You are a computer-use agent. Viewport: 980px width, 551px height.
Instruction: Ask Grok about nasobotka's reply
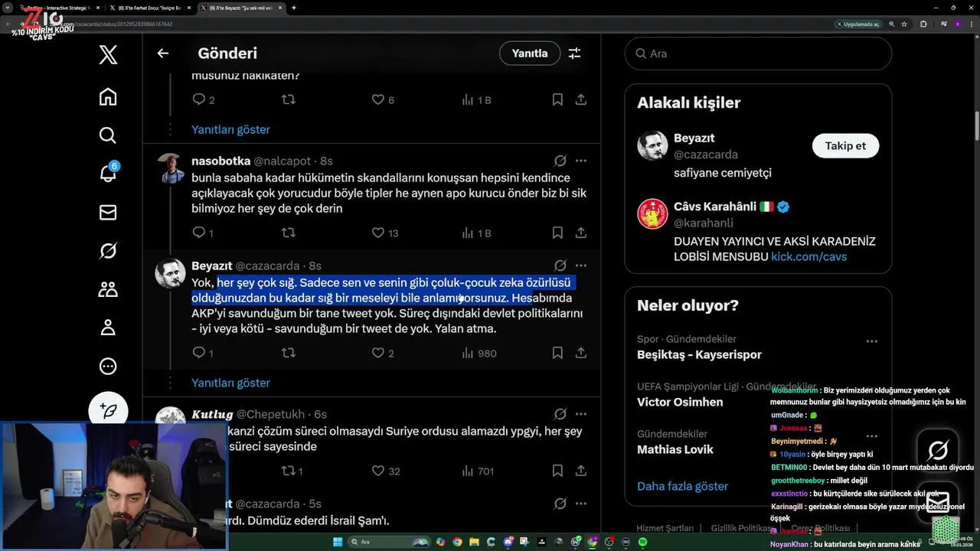tap(560, 161)
